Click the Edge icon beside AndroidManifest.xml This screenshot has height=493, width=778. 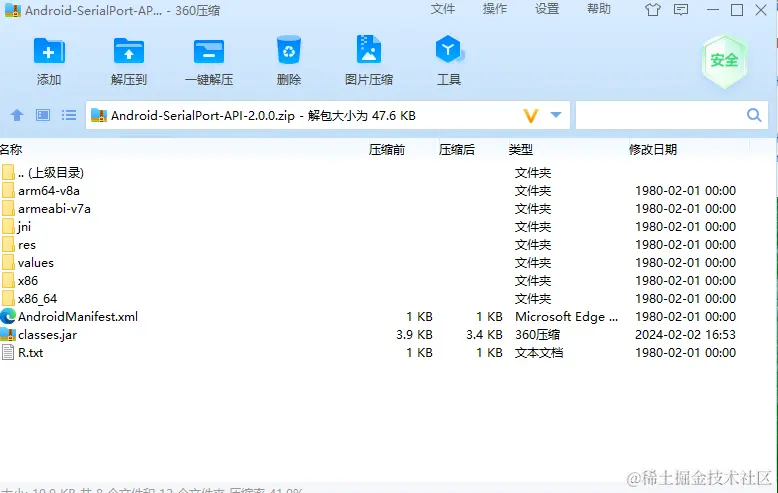coord(8,316)
